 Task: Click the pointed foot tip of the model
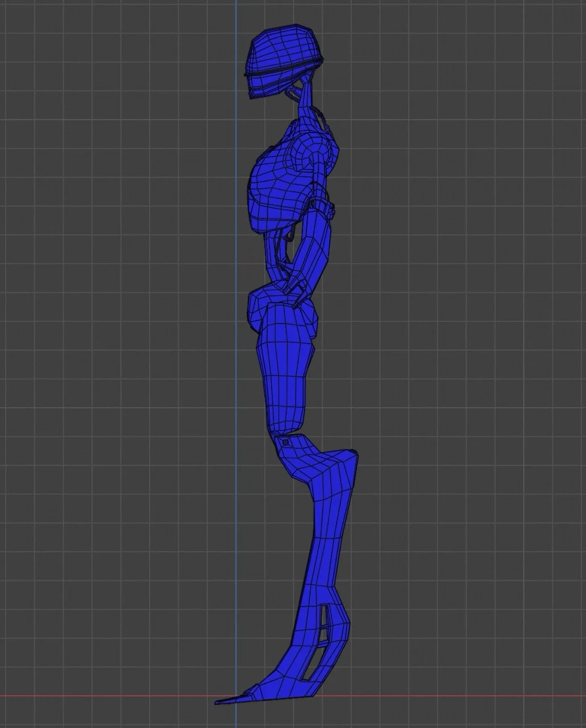coord(233,700)
